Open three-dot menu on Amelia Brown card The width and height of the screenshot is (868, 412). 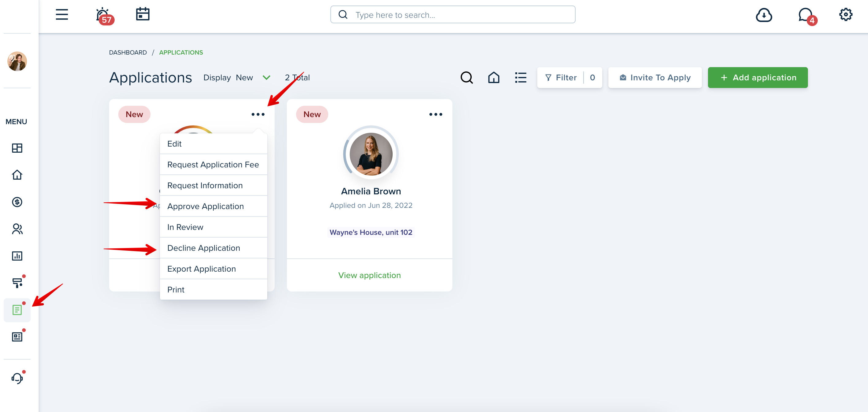435,114
